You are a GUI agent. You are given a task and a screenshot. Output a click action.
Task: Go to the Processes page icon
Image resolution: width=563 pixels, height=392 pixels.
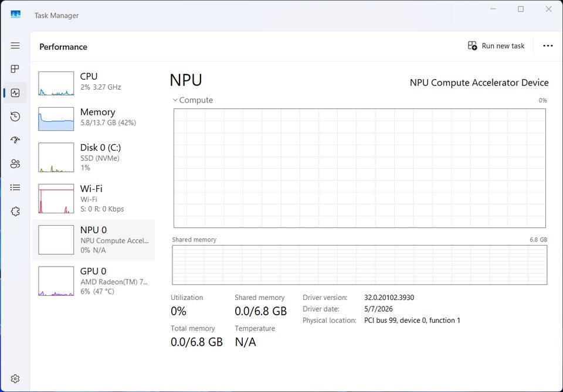click(15, 69)
